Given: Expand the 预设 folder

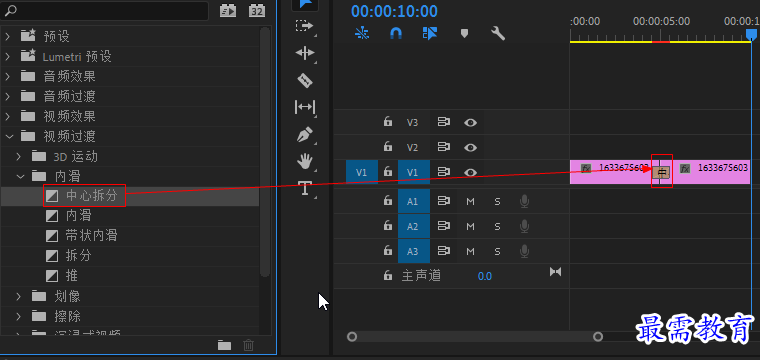Looking at the screenshot, I should pyautogui.click(x=8, y=36).
